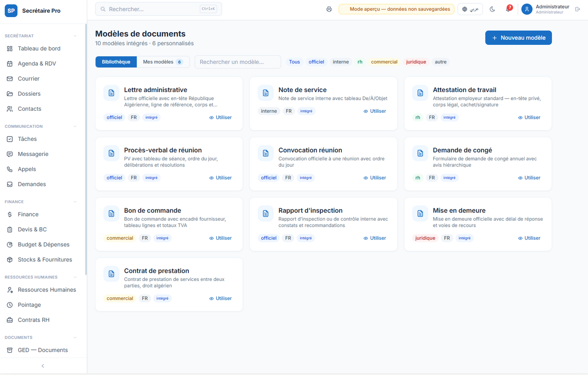Click Mise en demeure document icon
Image resolution: width=588 pixels, height=375 pixels.
[420, 214]
